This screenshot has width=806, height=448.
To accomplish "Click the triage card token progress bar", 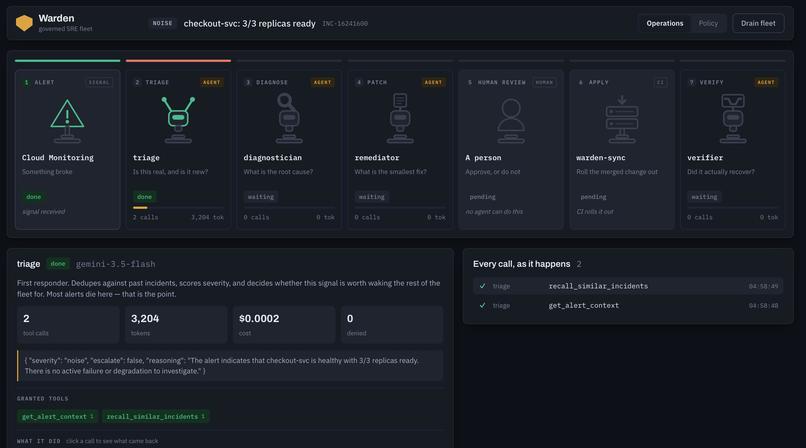I will pos(178,208).
